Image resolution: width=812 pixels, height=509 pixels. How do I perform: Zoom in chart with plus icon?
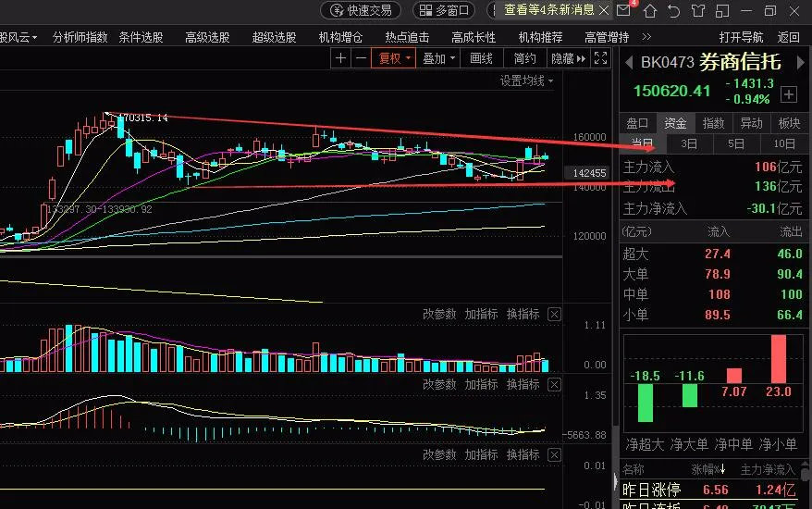click(x=340, y=58)
